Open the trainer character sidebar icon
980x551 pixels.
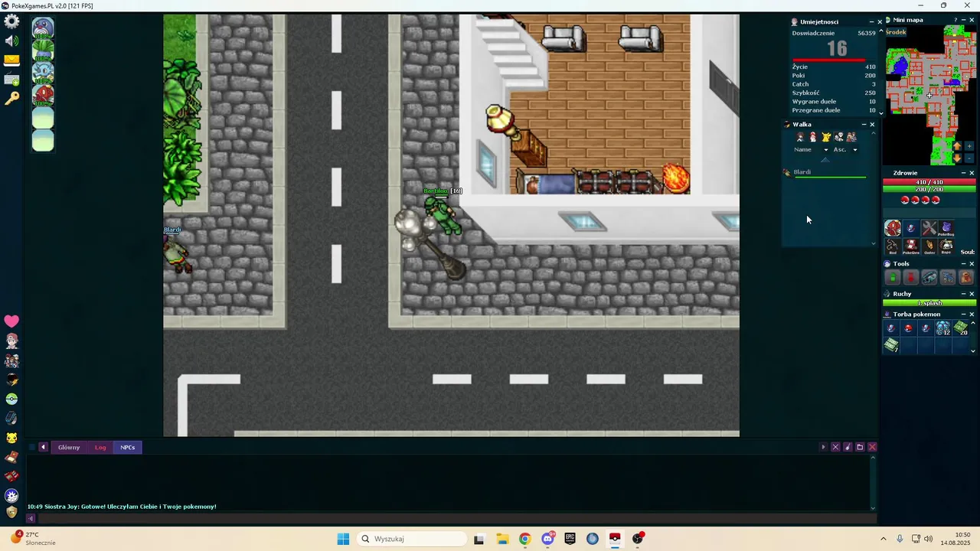[x=11, y=341]
